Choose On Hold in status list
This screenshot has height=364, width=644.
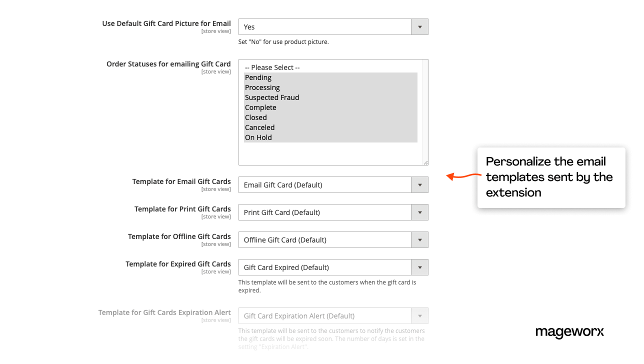pos(258,137)
